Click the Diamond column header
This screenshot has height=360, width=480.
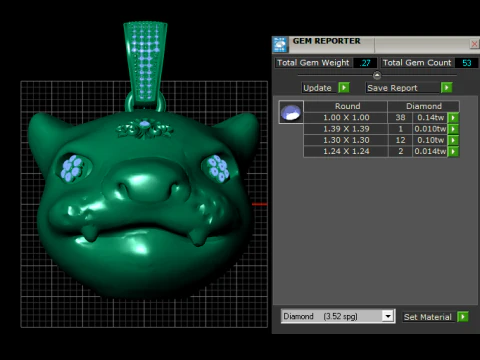point(424,106)
